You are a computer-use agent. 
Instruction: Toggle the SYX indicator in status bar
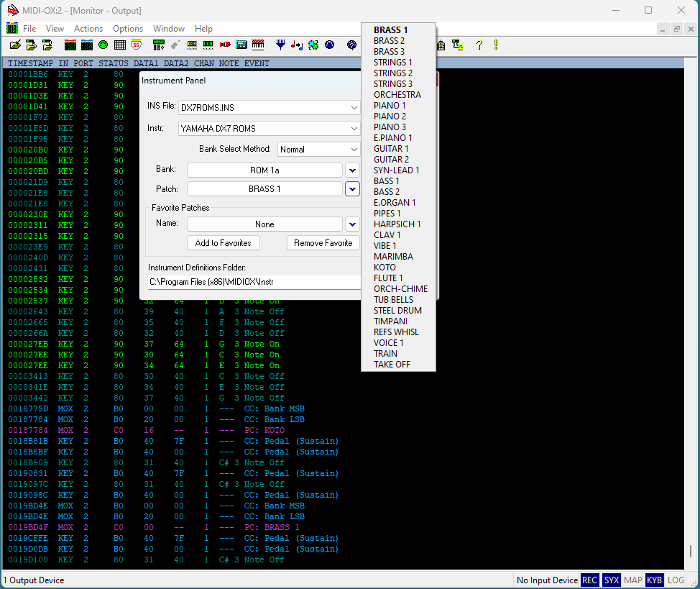611,580
